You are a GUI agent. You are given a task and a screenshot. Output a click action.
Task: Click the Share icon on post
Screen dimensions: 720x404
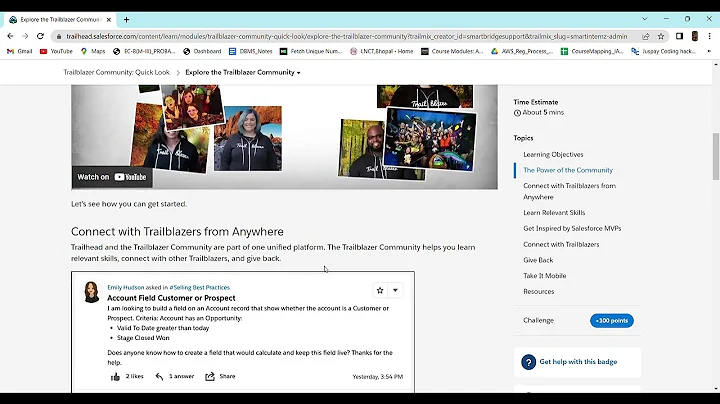(x=210, y=376)
